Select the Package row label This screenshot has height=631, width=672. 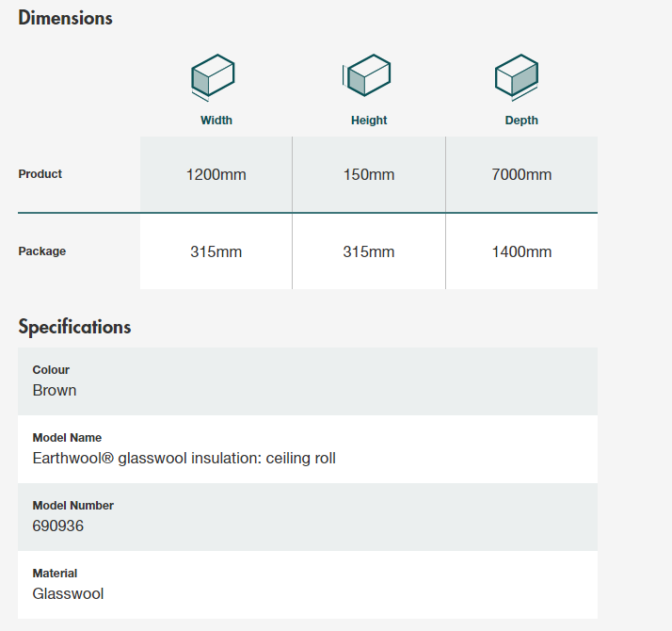click(x=42, y=251)
